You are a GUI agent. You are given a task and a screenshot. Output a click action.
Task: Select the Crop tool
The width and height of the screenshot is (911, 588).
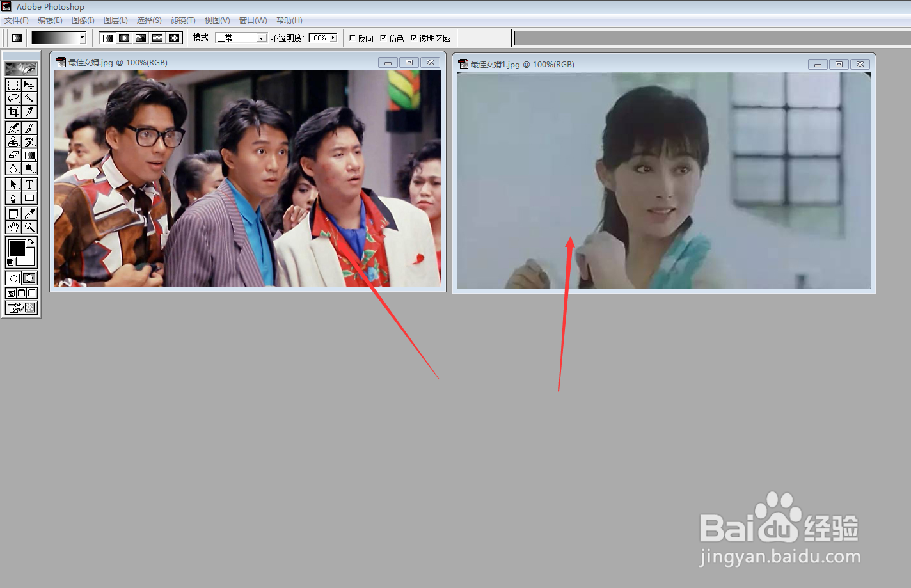[13, 112]
